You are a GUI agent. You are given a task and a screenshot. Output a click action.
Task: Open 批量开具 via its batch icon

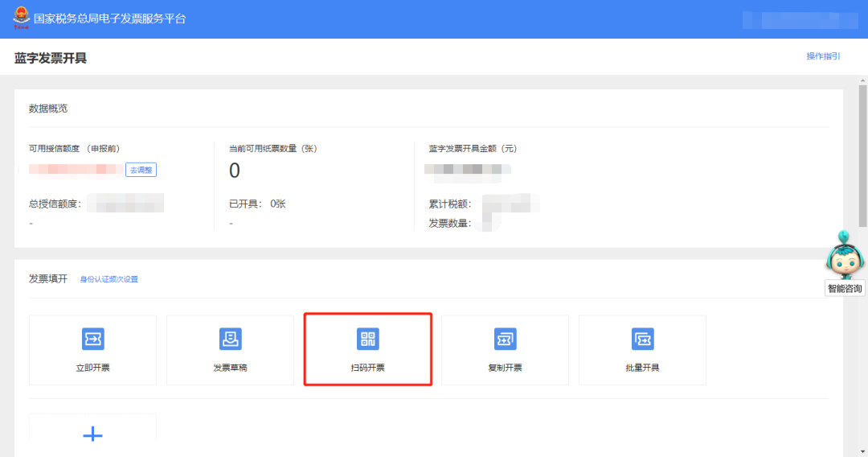pos(642,339)
